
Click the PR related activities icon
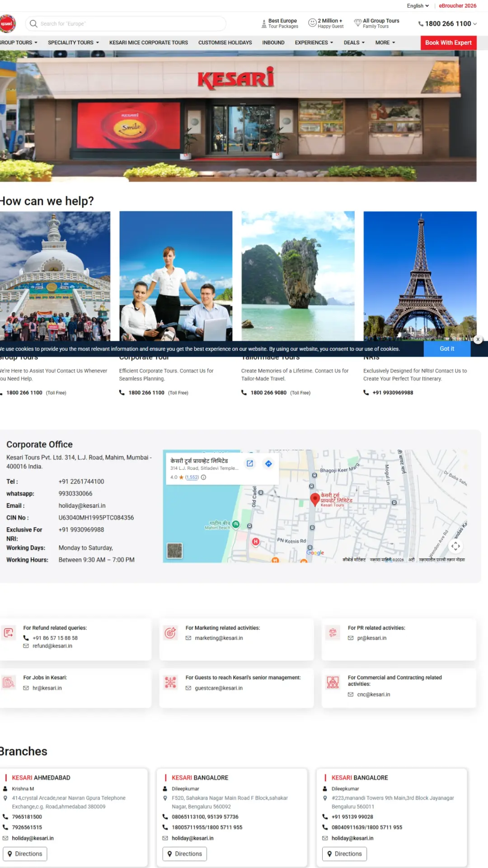[333, 633]
